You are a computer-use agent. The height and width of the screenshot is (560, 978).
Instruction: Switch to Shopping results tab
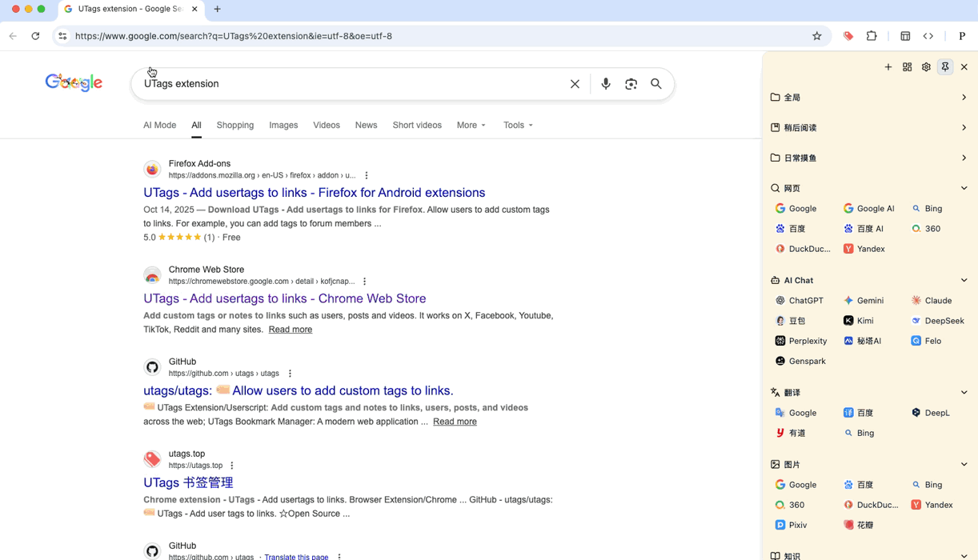235,126
